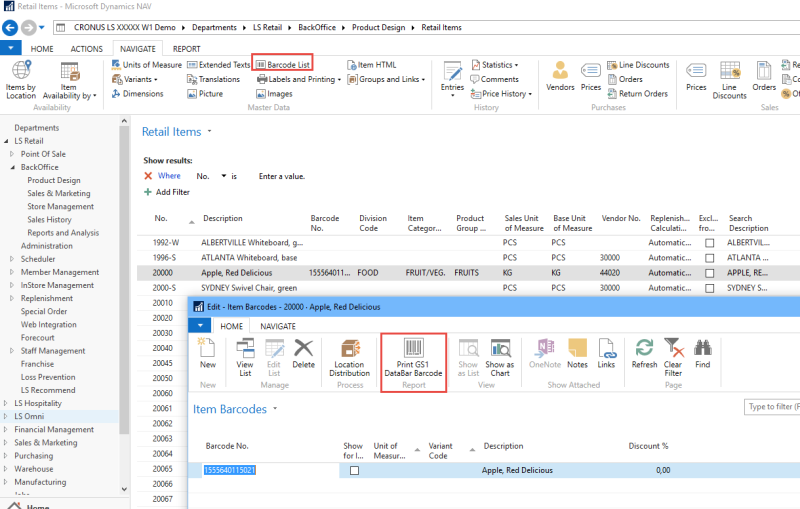The width and height of the screenshot is (800, 509).
Task: Go back with the back arrow
Action: (10, 28)
